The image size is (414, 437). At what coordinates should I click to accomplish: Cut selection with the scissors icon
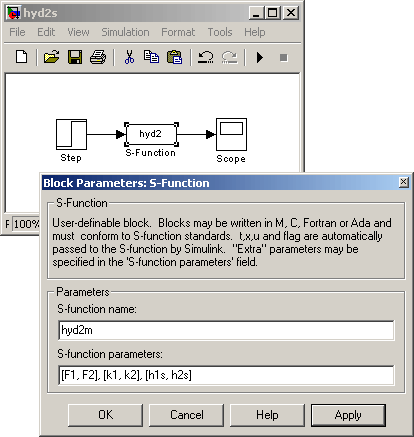pos(129,57)
